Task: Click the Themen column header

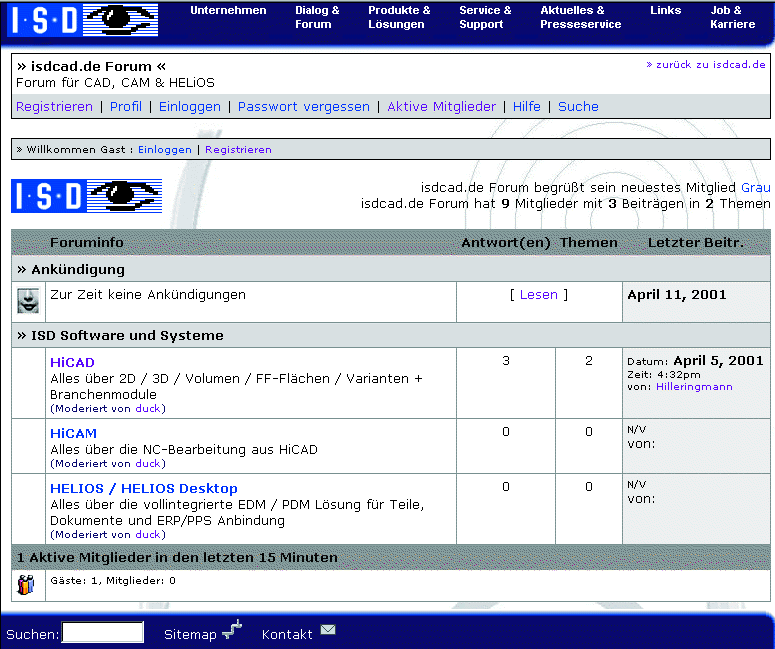Action: pos(589,243)
